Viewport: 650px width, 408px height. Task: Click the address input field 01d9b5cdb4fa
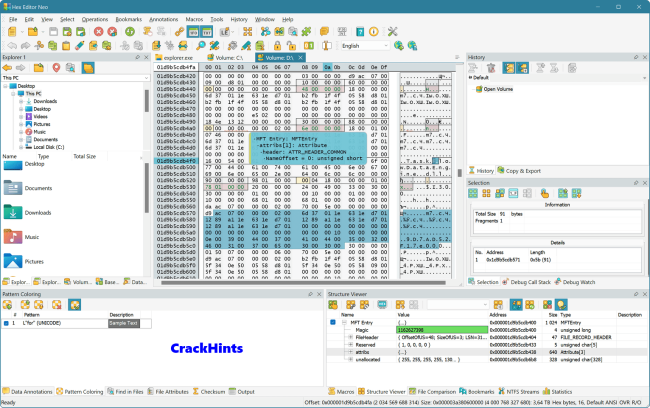click(176, 67)
